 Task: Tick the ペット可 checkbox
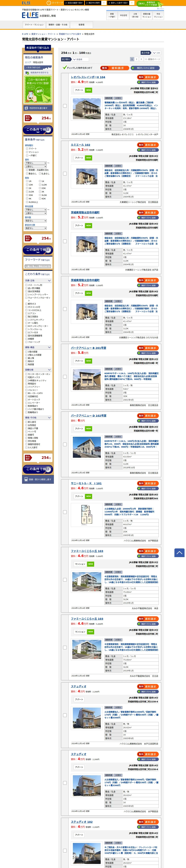coord(26,432)
